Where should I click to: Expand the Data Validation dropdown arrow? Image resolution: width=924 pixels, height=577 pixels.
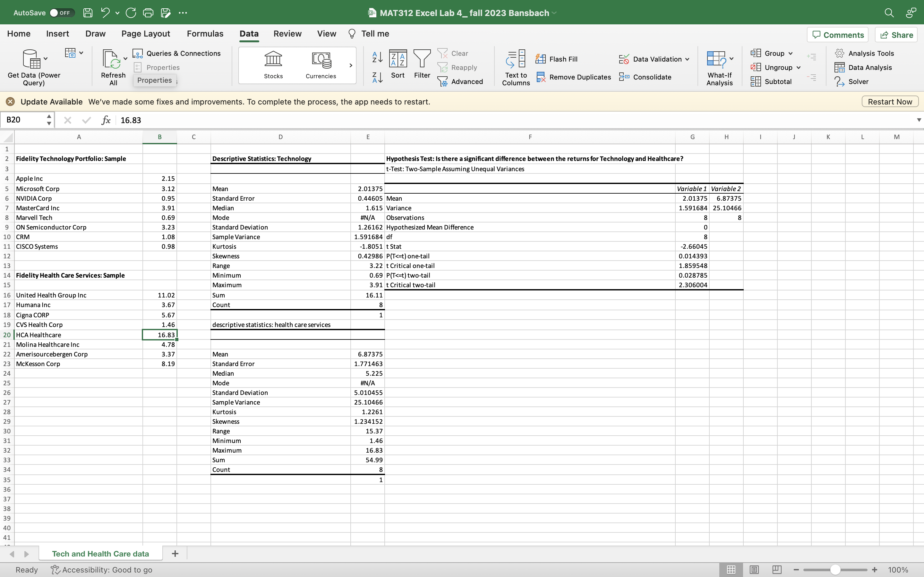[x=687, y=59]
